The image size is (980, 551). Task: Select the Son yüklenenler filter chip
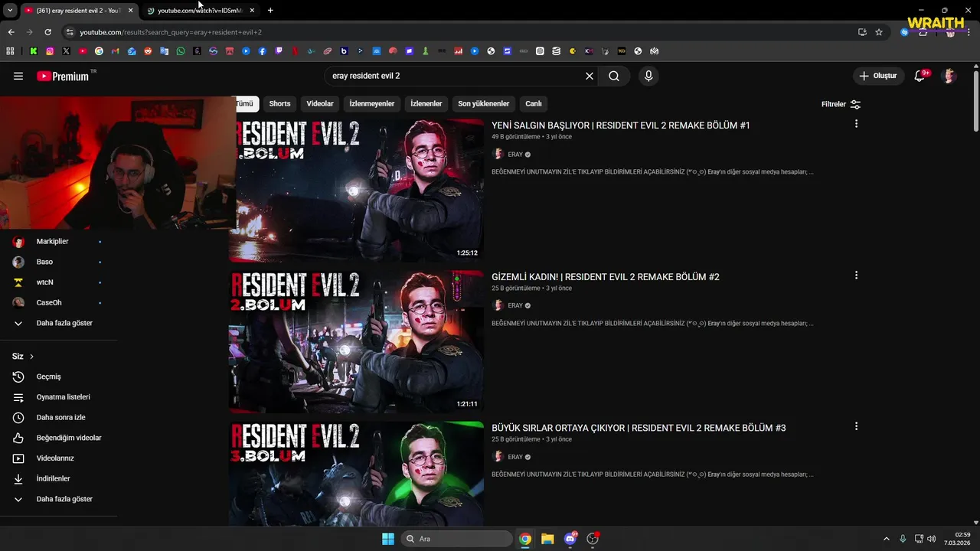[x=484, y=103]
